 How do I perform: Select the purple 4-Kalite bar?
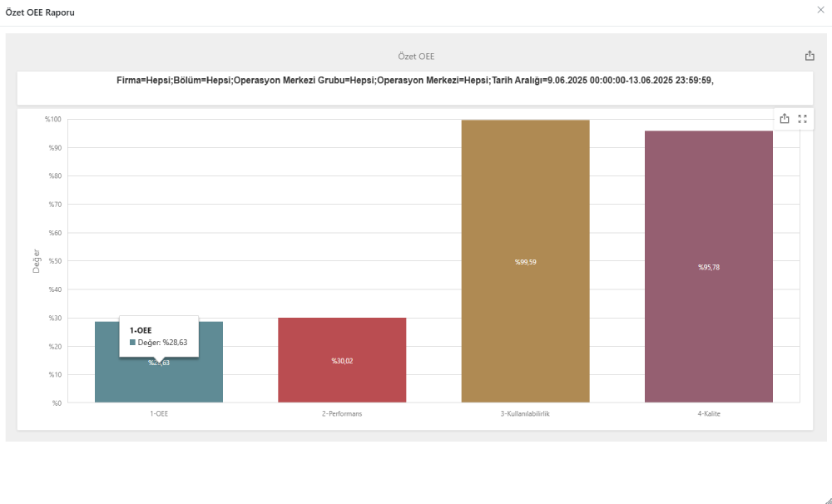pos(708,208)
